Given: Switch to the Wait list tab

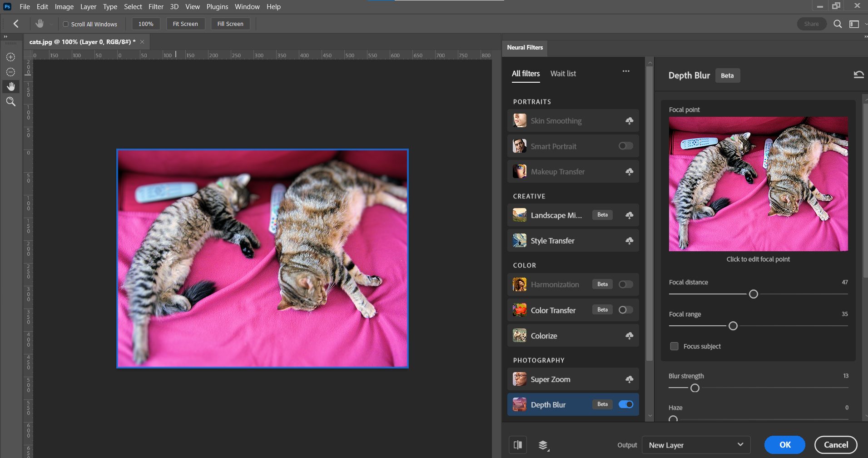Looking at the screenshot, I should (x=563, y=73).
